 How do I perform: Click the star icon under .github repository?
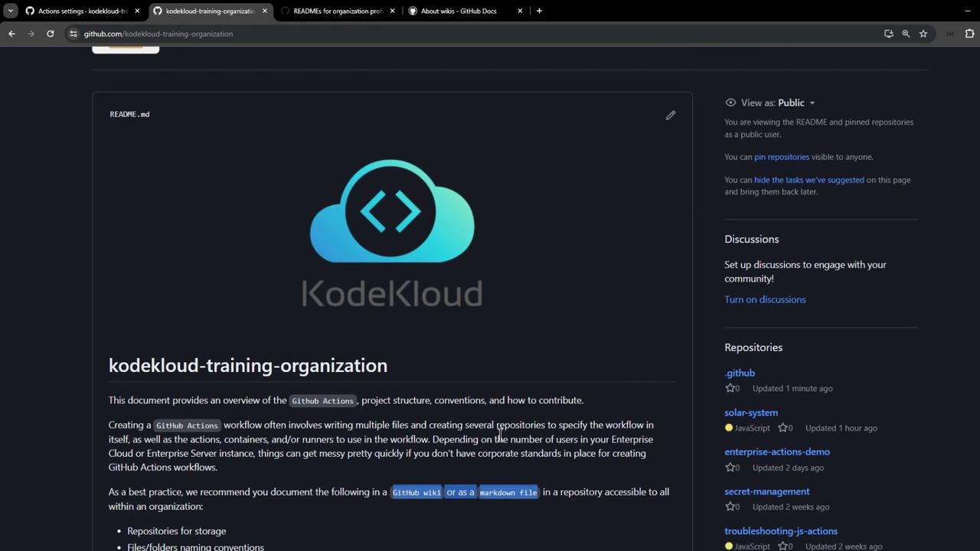point(730,389)
